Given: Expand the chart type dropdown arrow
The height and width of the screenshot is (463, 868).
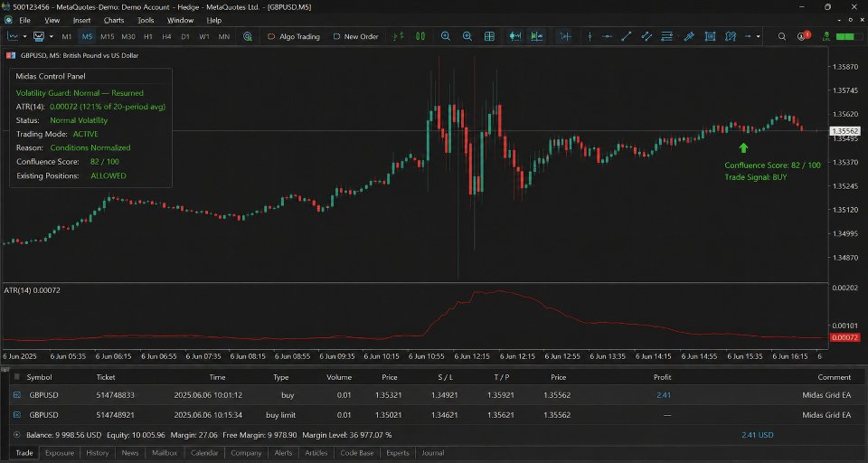Looking at the screenshot, I should [25, 36].
